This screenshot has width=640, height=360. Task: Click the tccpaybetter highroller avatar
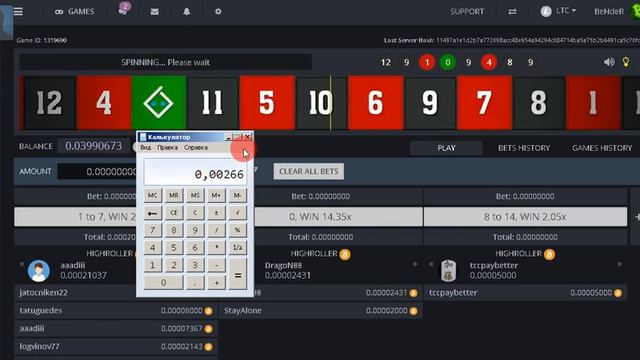(449, 271)
